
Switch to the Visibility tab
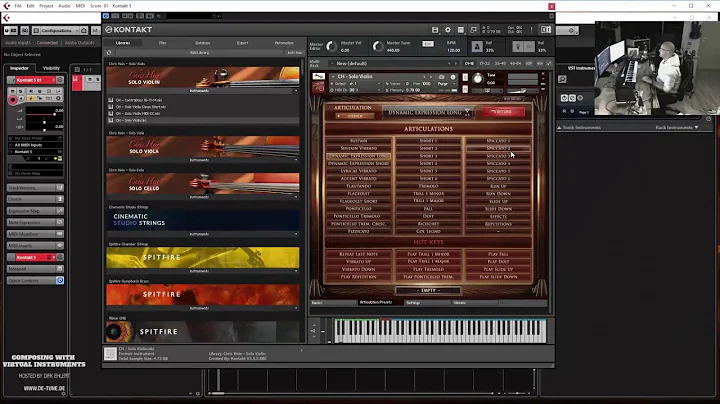pyautogui.click(x=51, y=68)
